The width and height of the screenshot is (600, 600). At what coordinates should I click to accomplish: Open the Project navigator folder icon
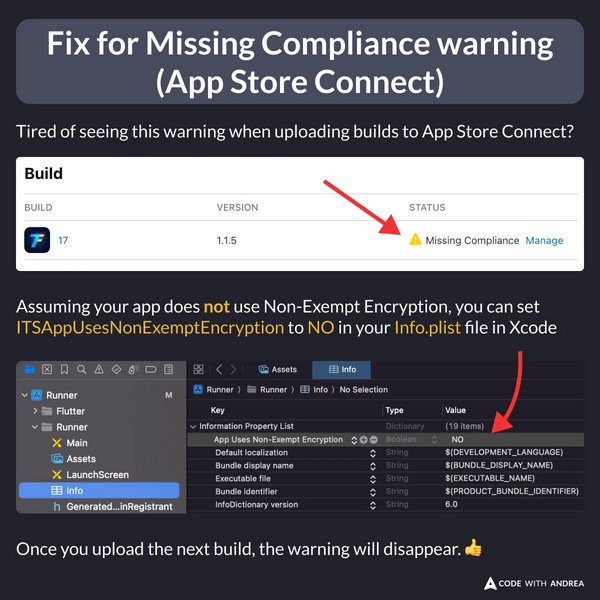[x=30, y=369]
